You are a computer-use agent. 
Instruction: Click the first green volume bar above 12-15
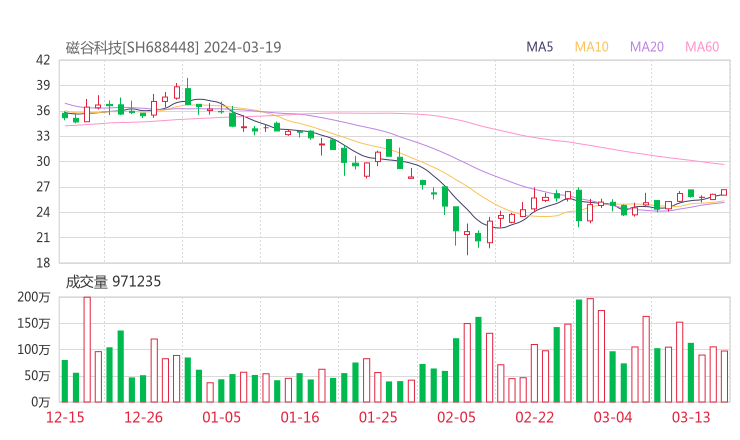point(65,381)
